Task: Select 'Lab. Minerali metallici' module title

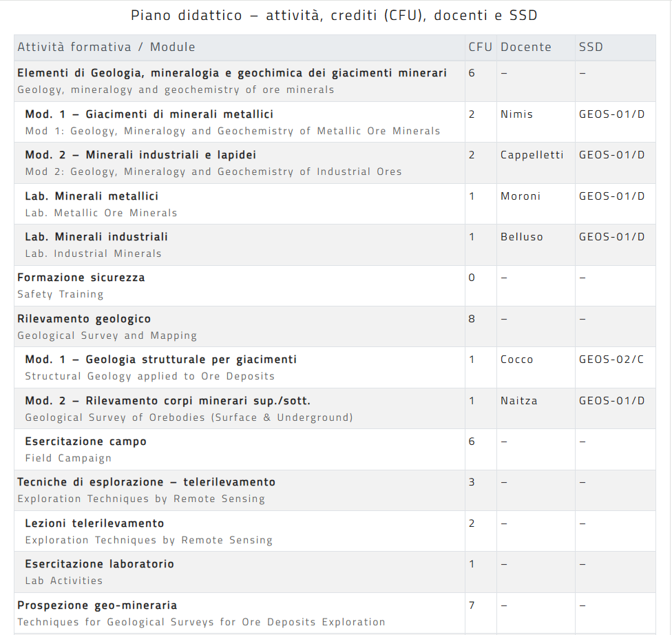Action: (x=92, y=196)
